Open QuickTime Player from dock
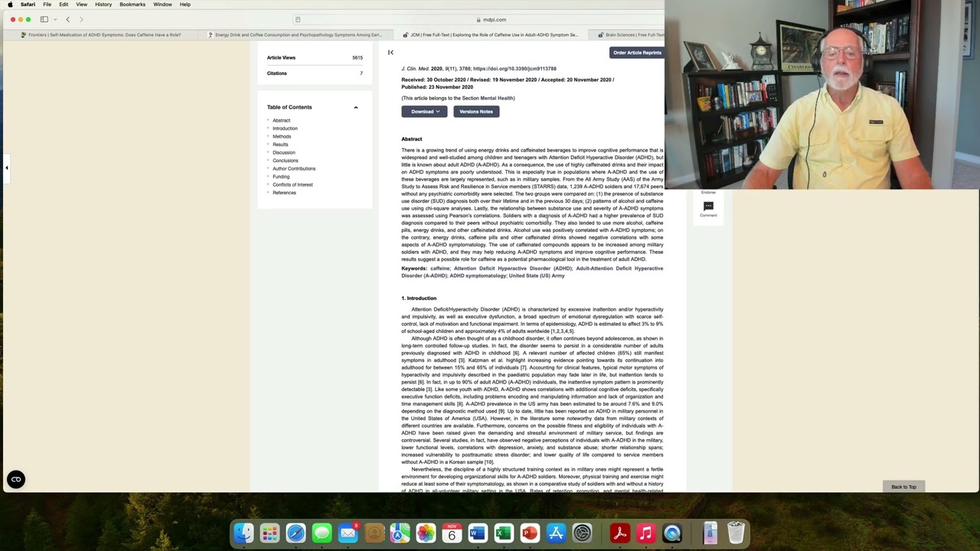 click(672, 533)
